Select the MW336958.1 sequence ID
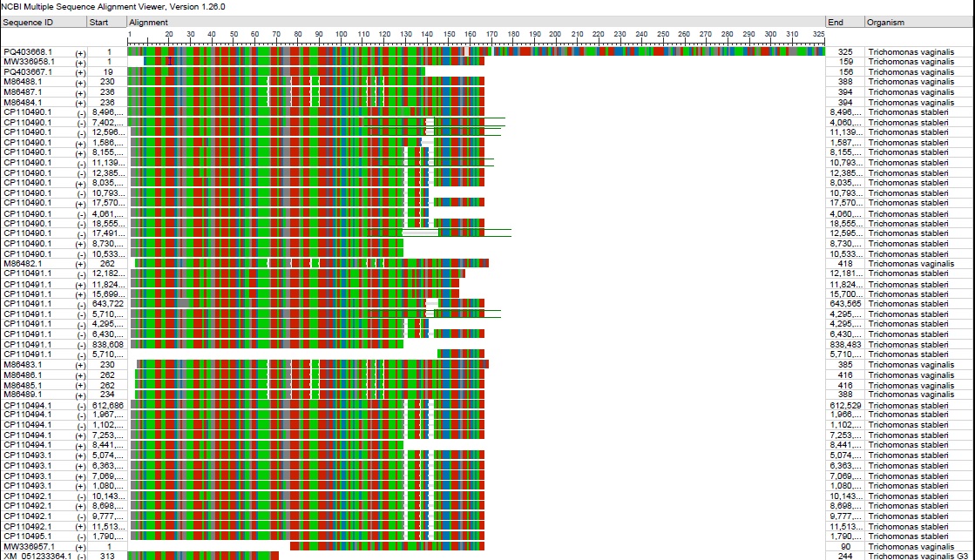 [x=29, y=62]
